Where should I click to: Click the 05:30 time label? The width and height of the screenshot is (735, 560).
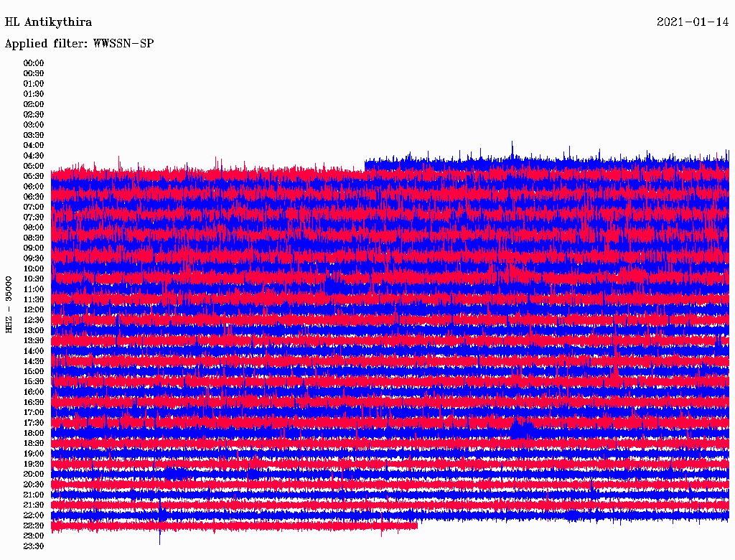coord(34,176)
